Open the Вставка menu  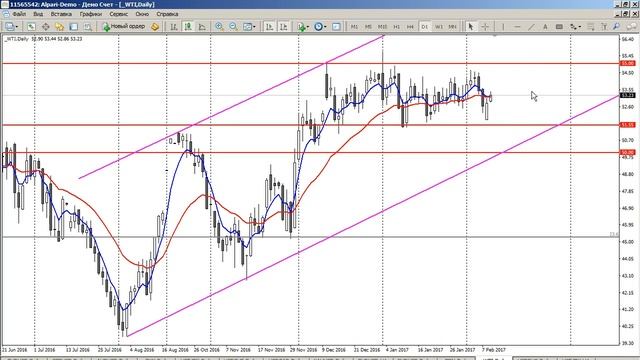point(61,14)
